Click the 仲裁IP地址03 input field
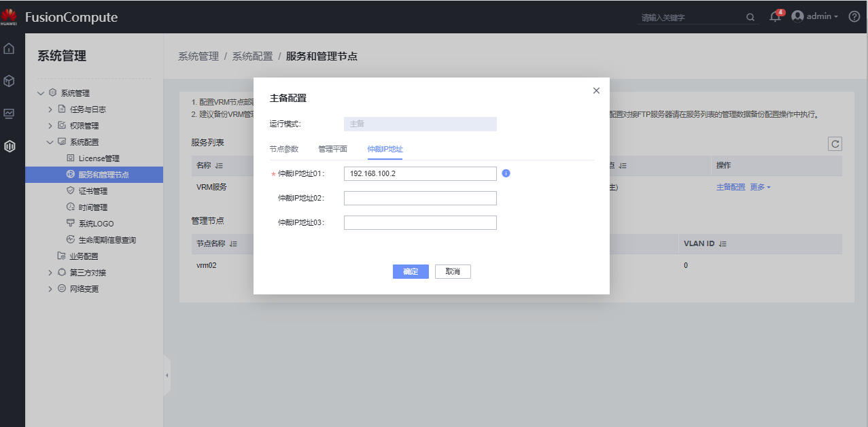Screen dimensions: 868x427 pos(420,222)
